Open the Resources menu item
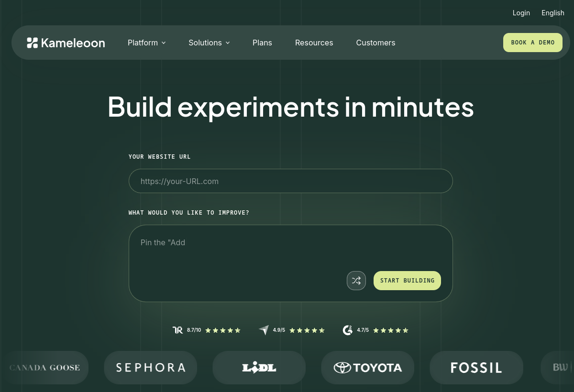574x392 pixels. (314, 43)
